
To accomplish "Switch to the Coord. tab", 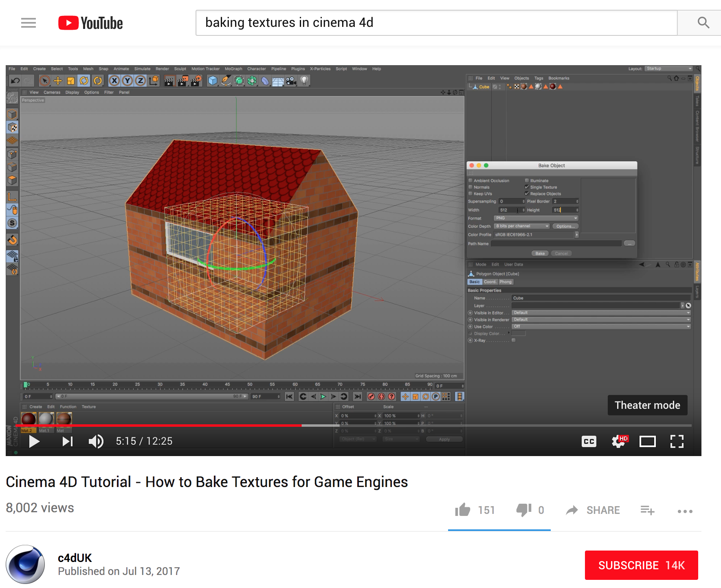I will click(x=490, y=282).
